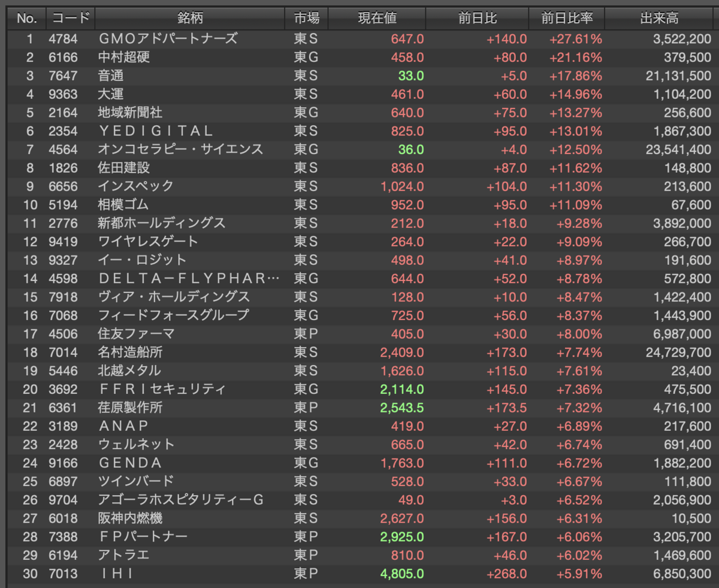Click change rate +27.61%
The image size is (719, 588).
pyautogui.click(x=576, y=39)
